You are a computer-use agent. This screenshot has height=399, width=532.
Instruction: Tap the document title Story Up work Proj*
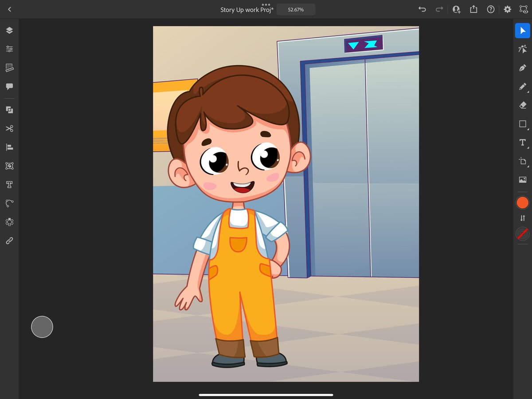247,10
